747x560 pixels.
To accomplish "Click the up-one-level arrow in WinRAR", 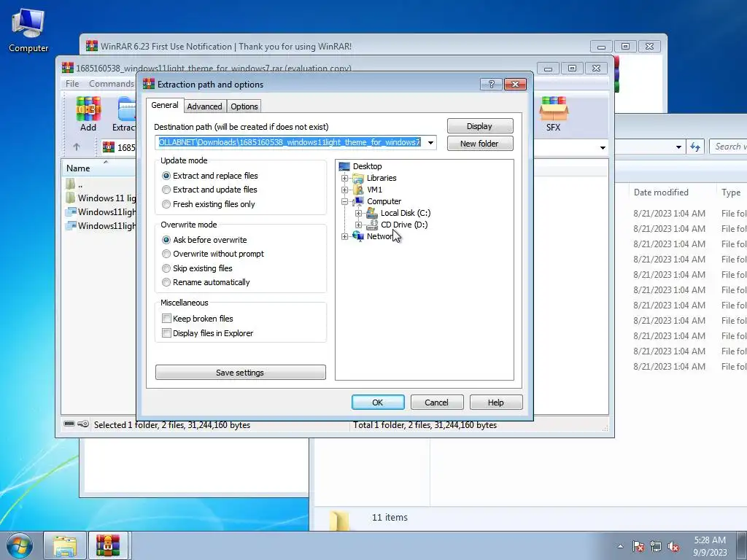I will 77,147.
